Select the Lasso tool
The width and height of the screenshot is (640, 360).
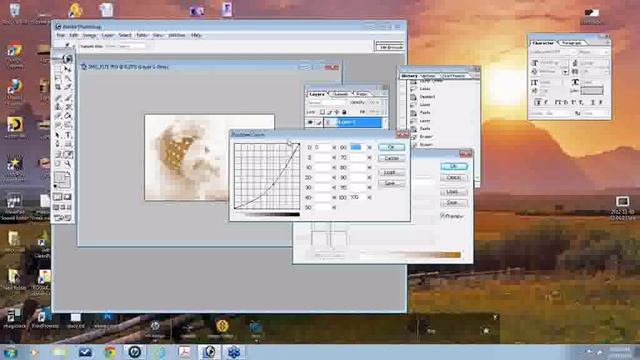pyautogui.click(x=58, y=78)
